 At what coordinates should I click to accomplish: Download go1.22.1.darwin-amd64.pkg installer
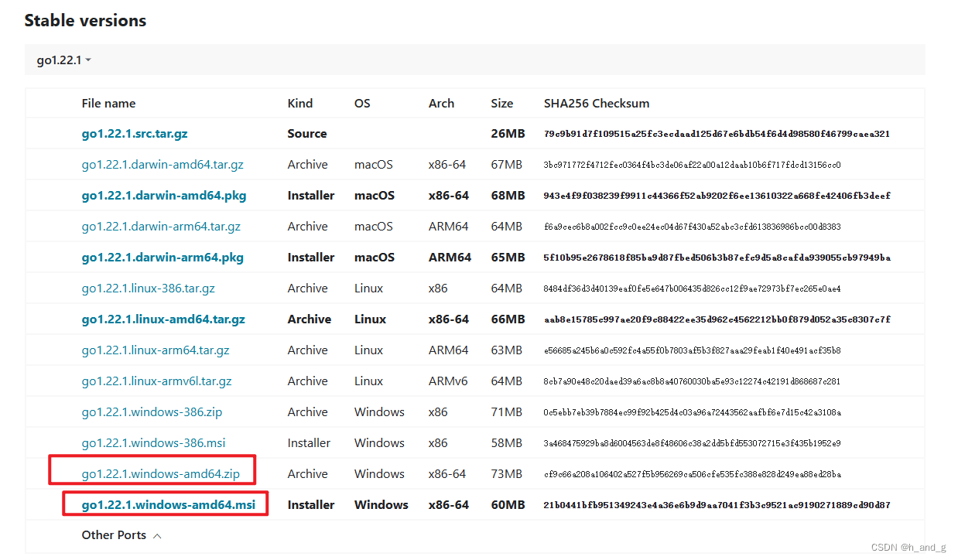coord(164,196)
